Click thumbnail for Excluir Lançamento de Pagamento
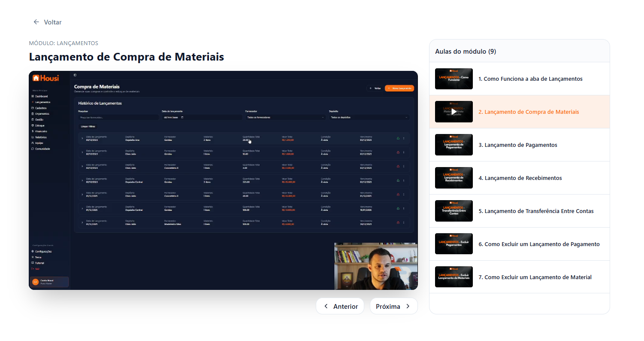 click(x=454, y=244)
